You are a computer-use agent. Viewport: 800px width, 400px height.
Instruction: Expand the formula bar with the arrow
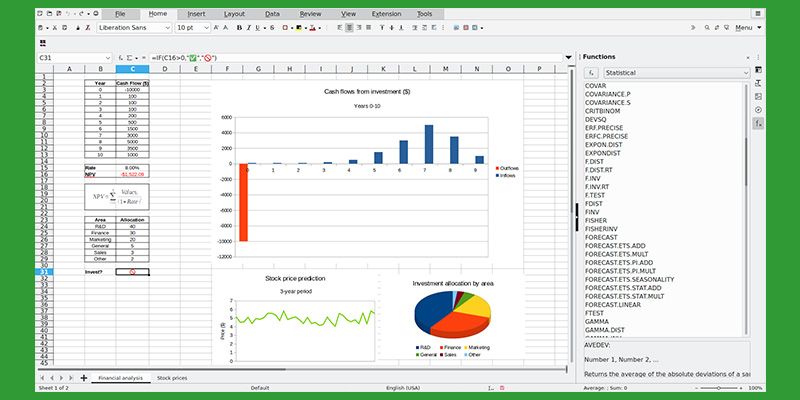(568, 58)
